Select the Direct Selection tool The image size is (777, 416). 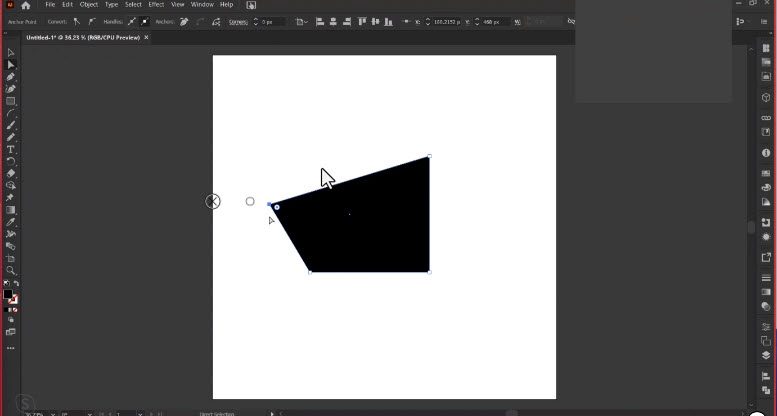pyautogui.click(x=11, y=65)
